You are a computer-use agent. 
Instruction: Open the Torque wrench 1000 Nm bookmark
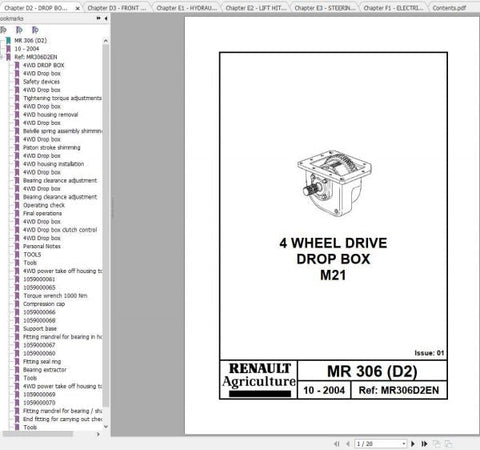[55, 296]
